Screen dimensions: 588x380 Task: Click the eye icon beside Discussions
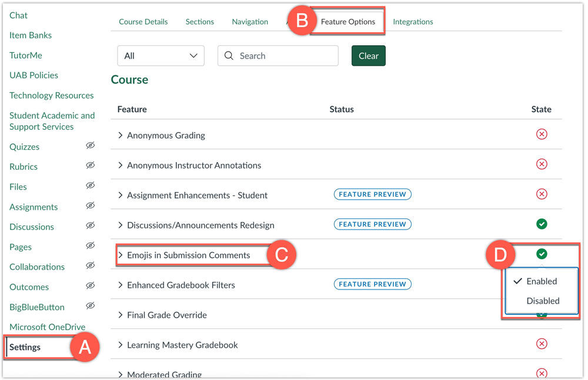(90, 226)
